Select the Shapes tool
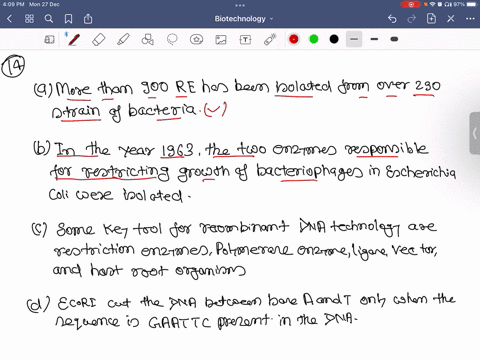 tap(147, 39)
